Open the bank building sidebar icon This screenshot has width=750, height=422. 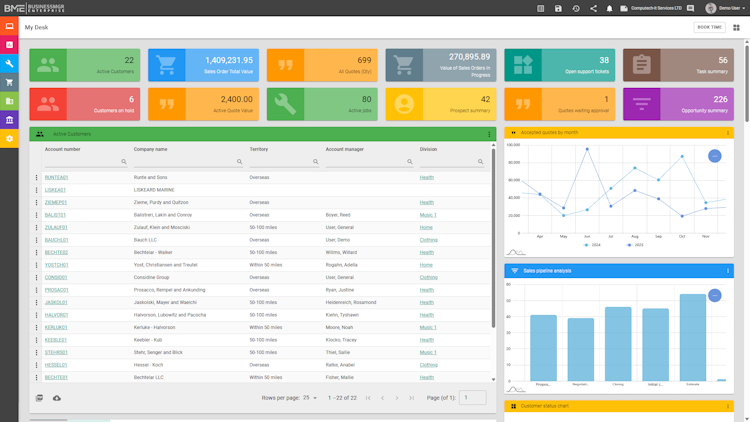click(x=9, y=120)
